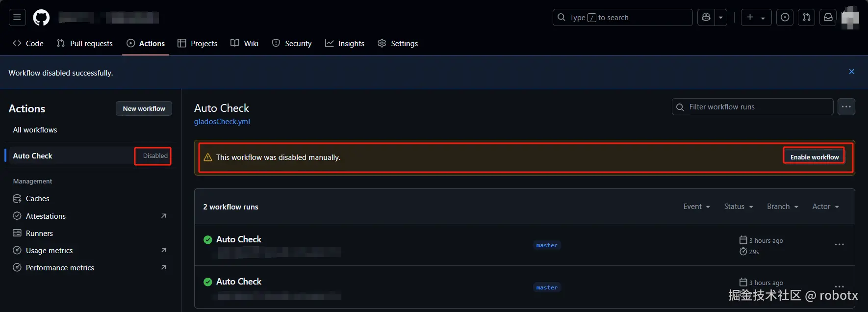The width and height of the screenshot is (868, 312).
Task: Open the workflow options three-dot menu
Action: [x=846, y=107]
